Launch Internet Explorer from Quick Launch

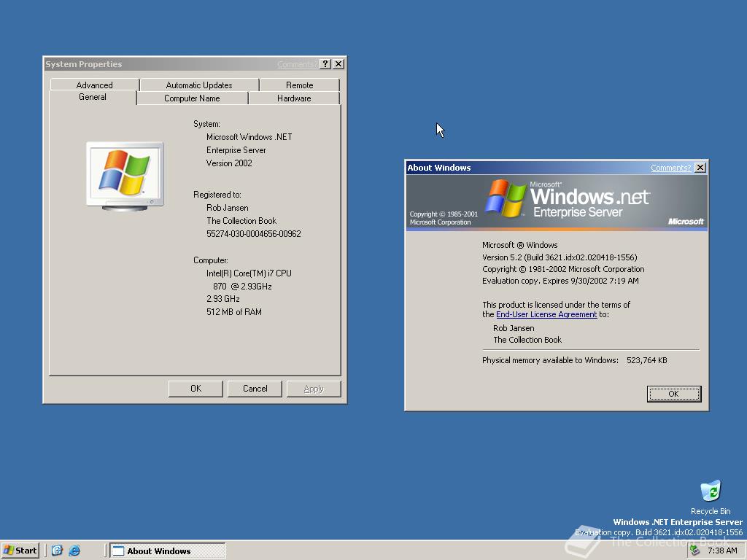coord(74,551)
